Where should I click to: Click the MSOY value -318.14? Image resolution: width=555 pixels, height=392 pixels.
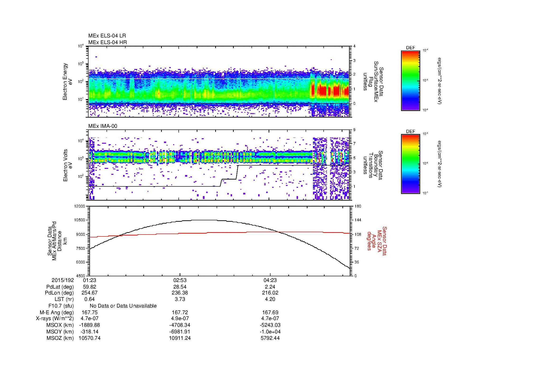(x=89, y=332)
